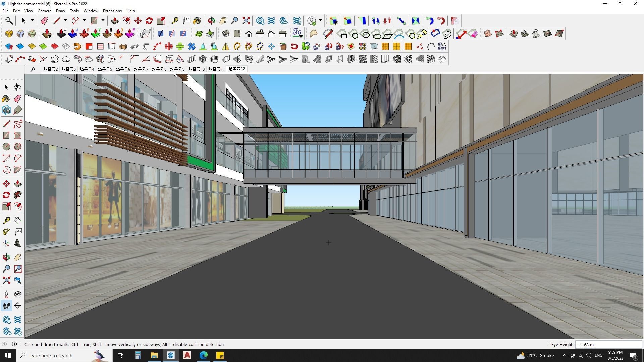Click the Undo curved arrow icon
644x362 pixels.
(x=429, y=21)
